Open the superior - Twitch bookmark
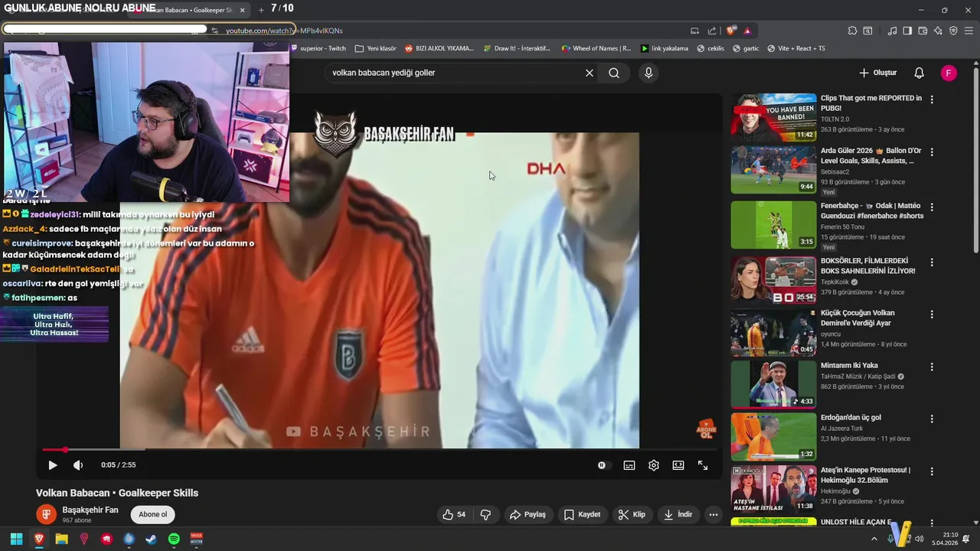Screen dimensions: 980x551 click(x=318, y=48)
